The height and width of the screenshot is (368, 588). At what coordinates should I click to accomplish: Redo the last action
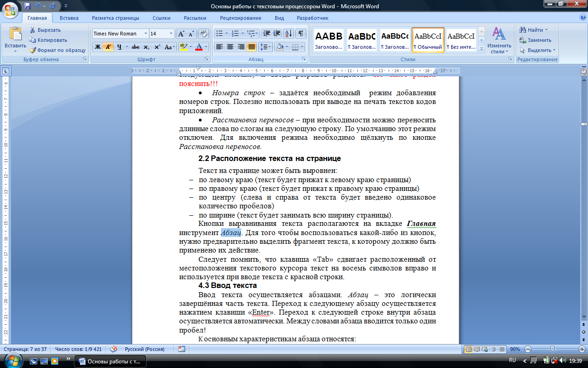click(52, 6)
